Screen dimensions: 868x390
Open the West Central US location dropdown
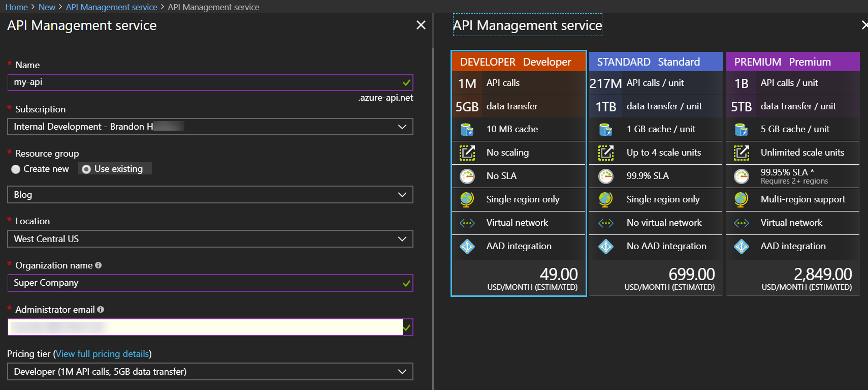(210, 239)
